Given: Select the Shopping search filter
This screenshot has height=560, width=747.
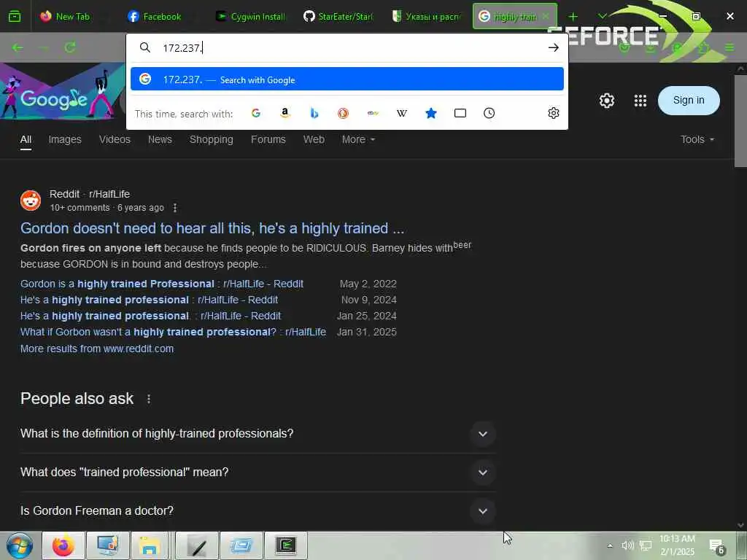Looking at the screenshot, I should (x=212, y=139).
